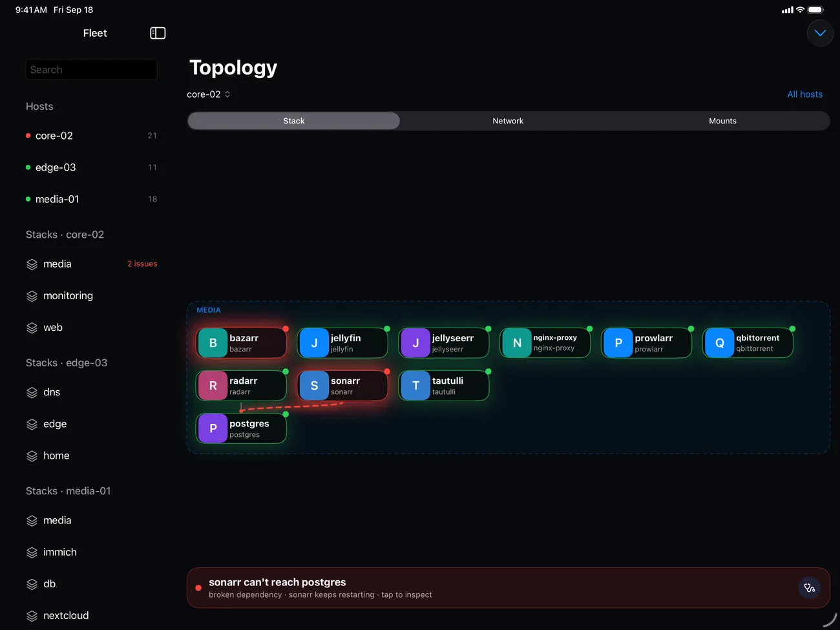The width and height of the screenshot is (840, 630).
Task: Click the stethoscope diagnose icon in alert
Action: point(810,588)
